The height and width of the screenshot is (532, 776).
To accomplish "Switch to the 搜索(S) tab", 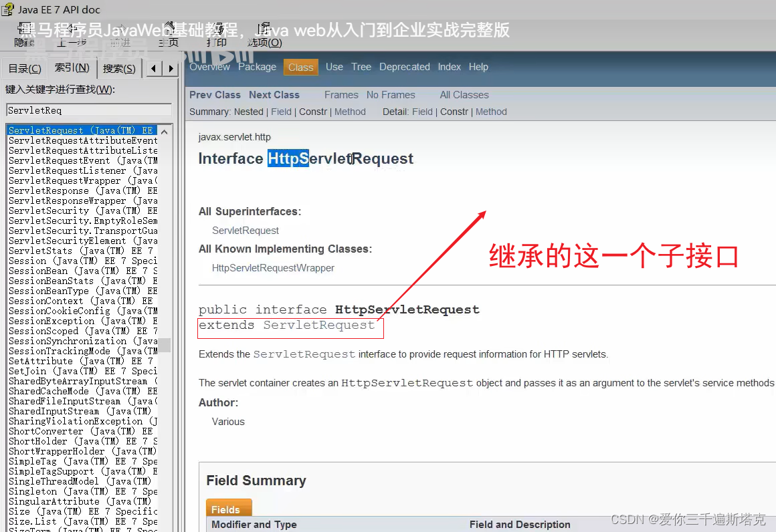I will [x=118, y=68].
